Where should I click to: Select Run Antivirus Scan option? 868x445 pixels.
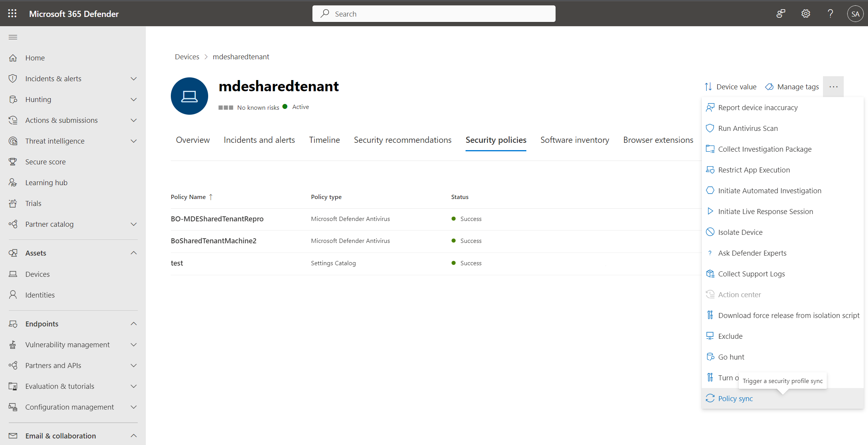click(x=746, y=128)
